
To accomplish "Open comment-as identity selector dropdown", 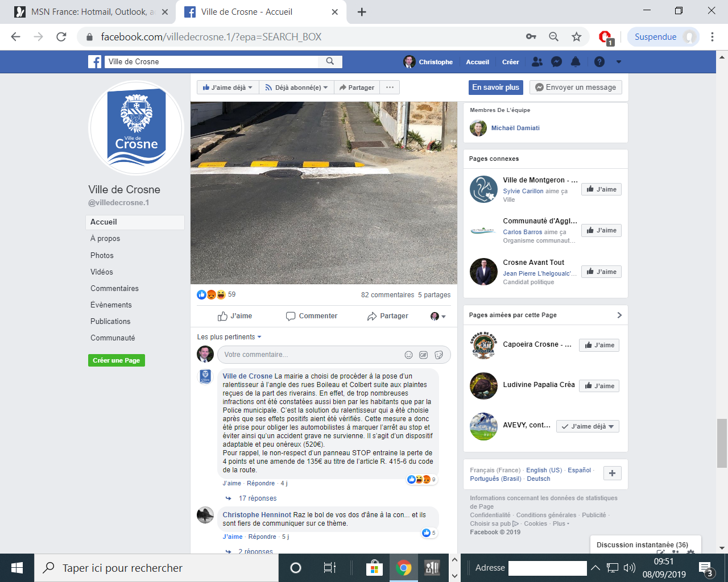I will (x=438, y=316).
